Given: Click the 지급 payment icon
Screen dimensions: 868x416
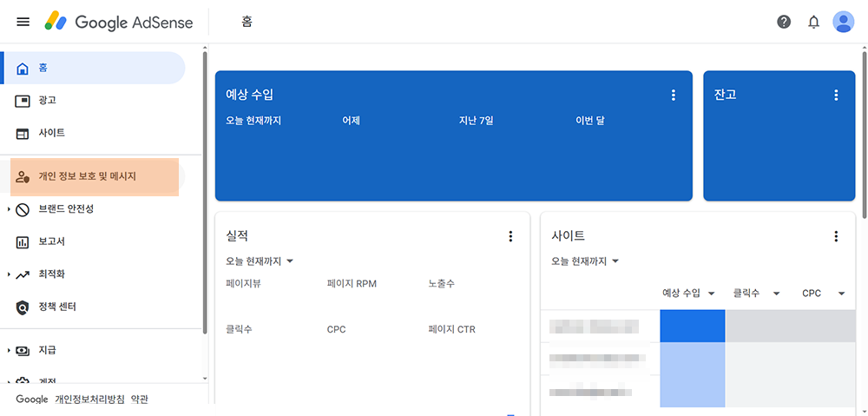Looking at the screenshot, I should [23, 351].
